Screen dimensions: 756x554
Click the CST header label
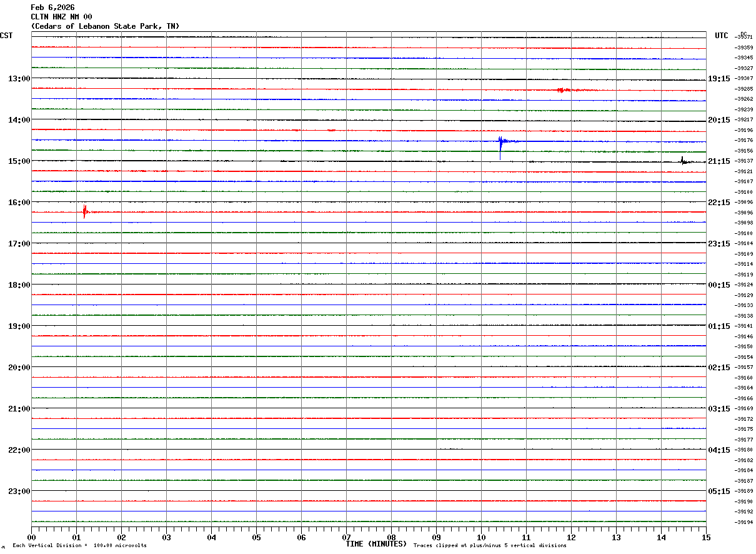click(6, 36)
